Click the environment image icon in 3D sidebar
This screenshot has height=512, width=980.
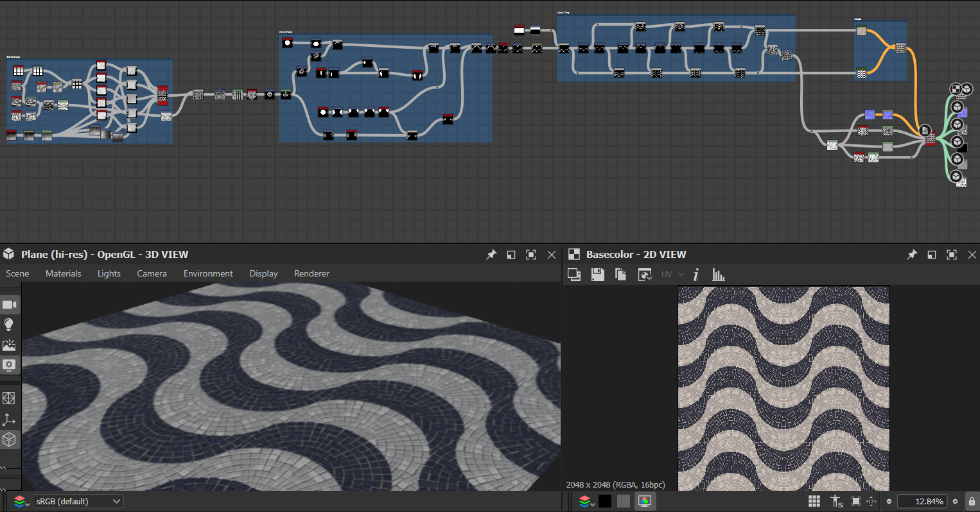[x=9, y=345]
